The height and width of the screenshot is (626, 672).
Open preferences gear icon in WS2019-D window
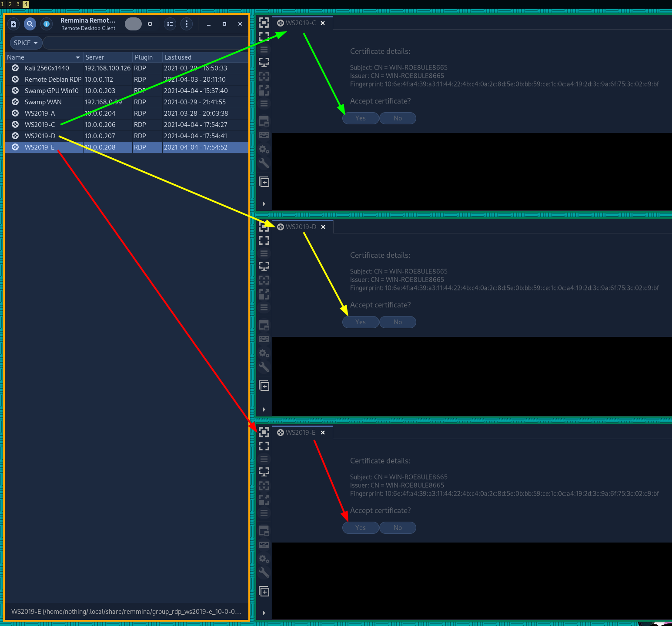pos(264,353)
